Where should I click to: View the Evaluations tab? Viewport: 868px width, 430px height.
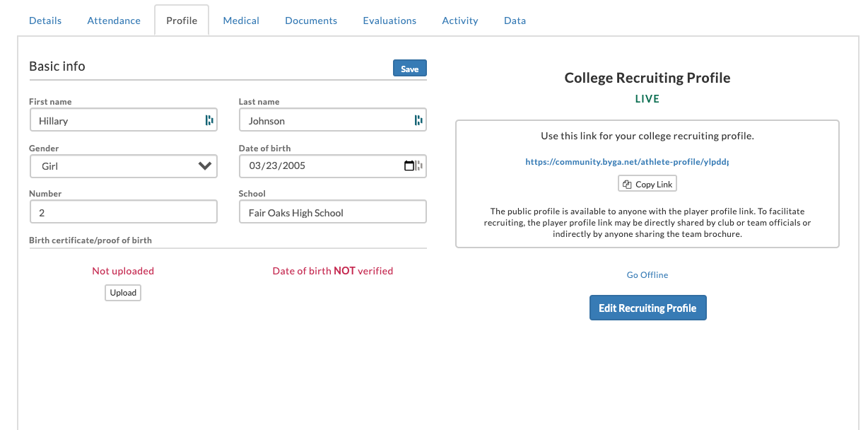[389, 21]
